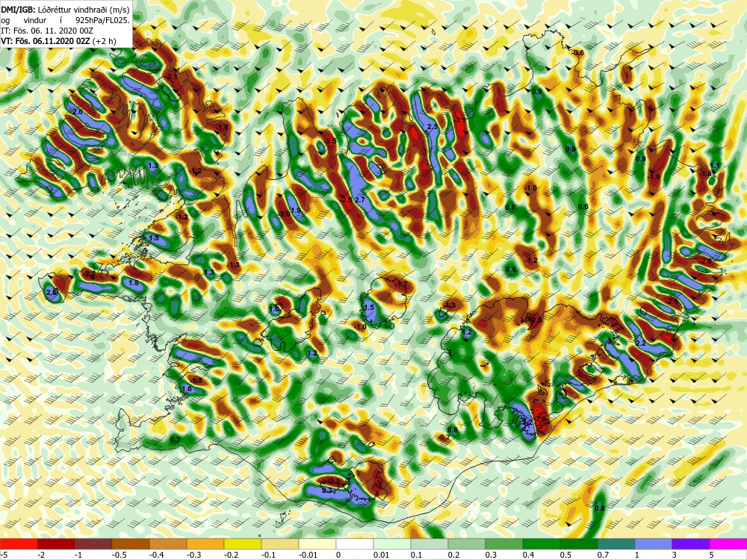Select the teal legend swatch
This screenshot has height=560, width=747.
click(x=616, y=544)
